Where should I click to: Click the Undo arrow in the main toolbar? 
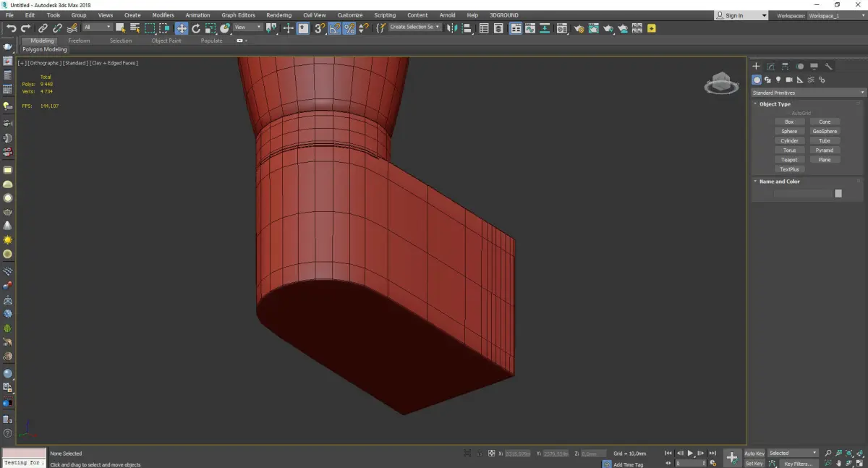11,28
